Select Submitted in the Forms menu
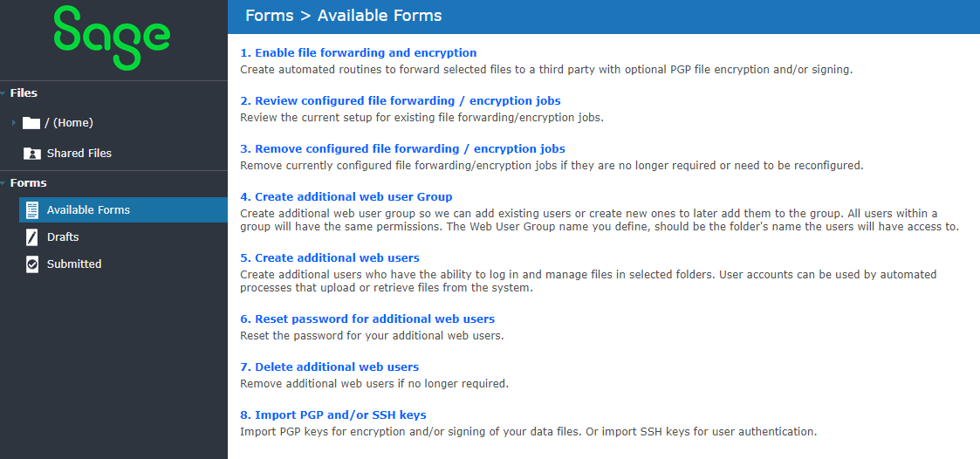Viewport: 980px width, 459px height. pos(74,264)
